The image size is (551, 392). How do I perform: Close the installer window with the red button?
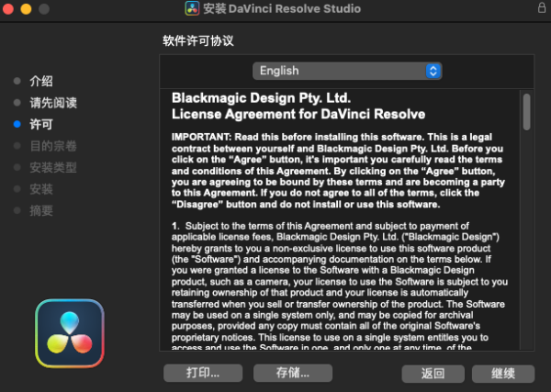(x=11, y=9)
